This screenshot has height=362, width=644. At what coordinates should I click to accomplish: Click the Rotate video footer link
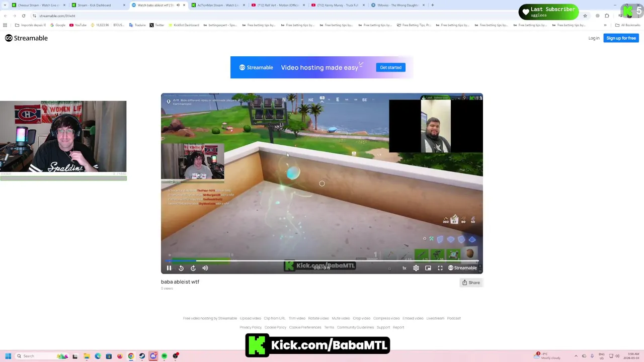click(318, 318)
